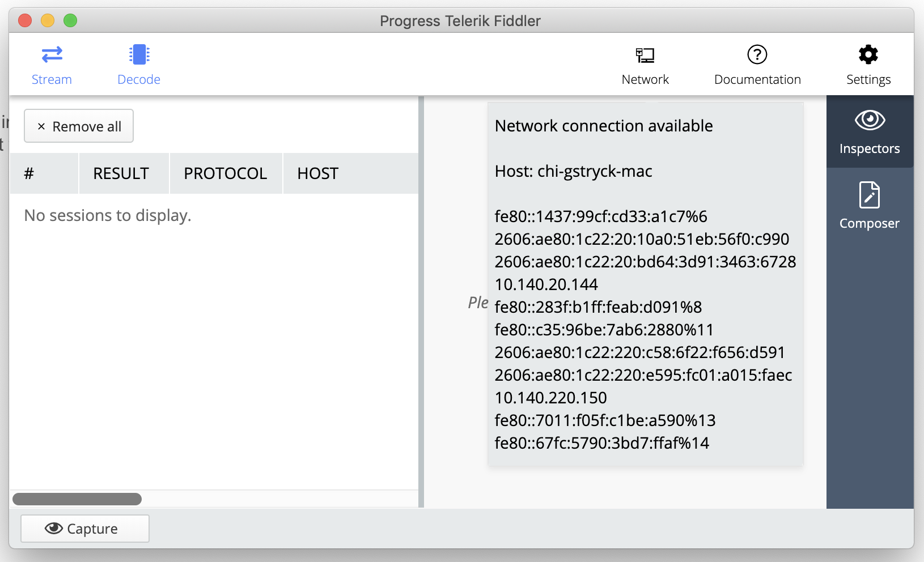924x562 pixels.
Task: Open the Composer document-pencil icon
Action: coord(869,195)
